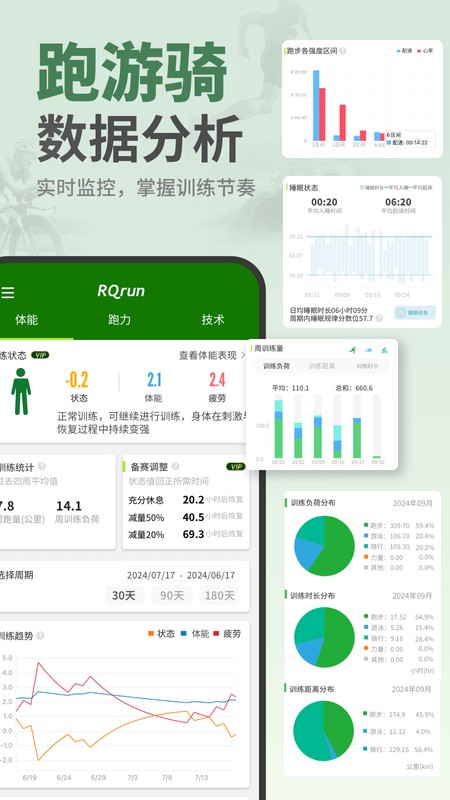450x800 pixels.
Task: Select 训练时长 in weekly volume segment
Action: coord(368,366)
